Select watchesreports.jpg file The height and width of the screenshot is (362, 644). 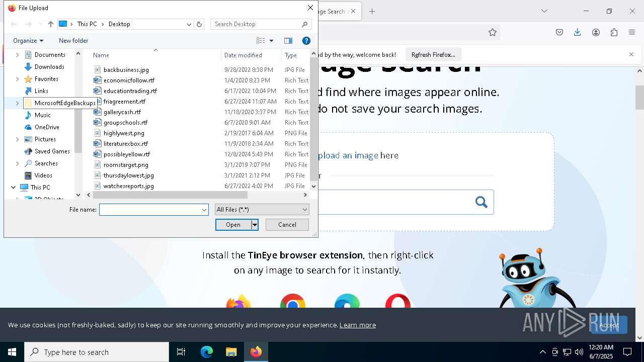128,186
